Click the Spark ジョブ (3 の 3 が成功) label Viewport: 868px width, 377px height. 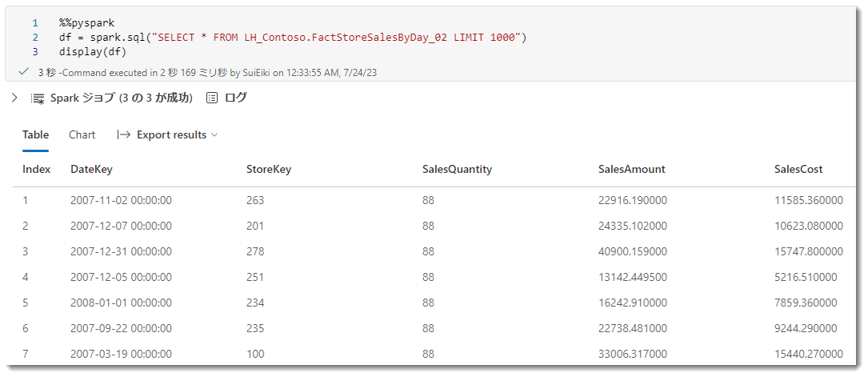tap(121, 98)
